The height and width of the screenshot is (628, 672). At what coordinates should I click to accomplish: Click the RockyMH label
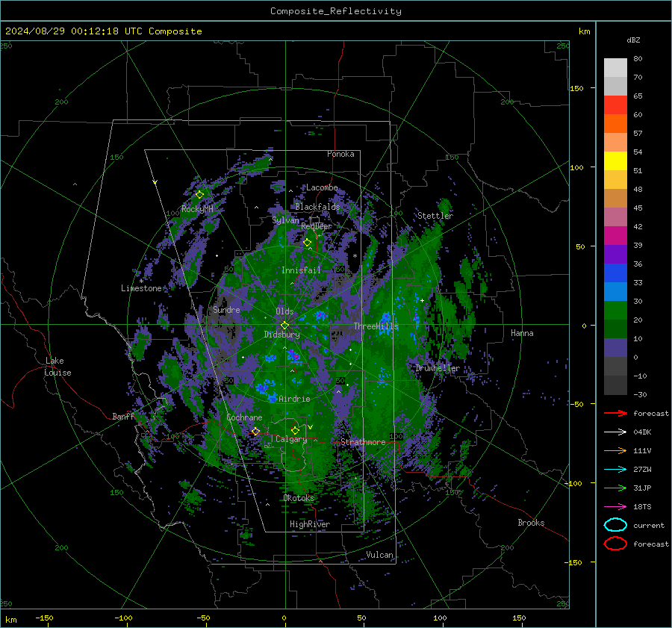tap(197, 209)
